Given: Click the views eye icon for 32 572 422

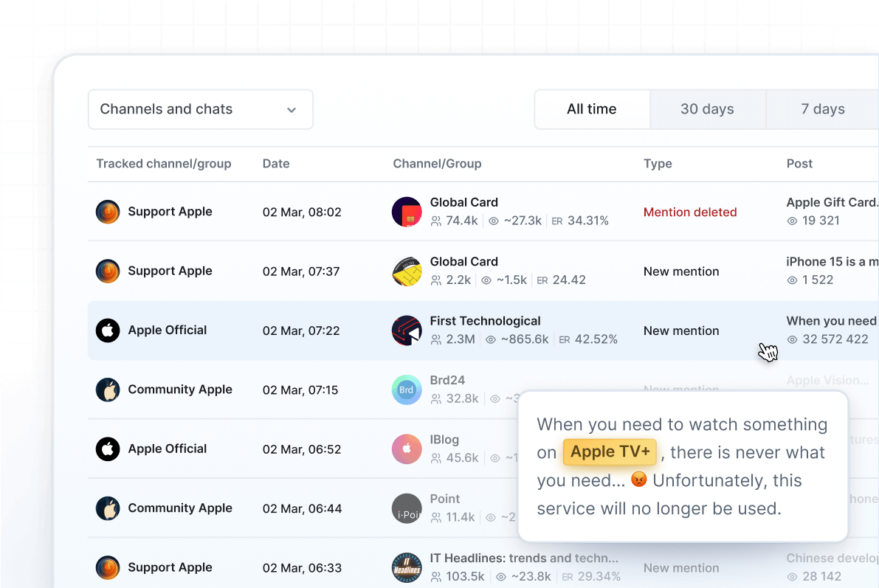Looking at the screenshot, I should 793,339.
